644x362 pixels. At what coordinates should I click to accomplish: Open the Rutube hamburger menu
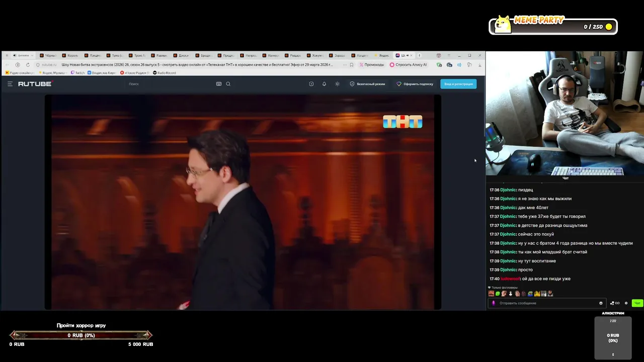[x=10, y=84]
